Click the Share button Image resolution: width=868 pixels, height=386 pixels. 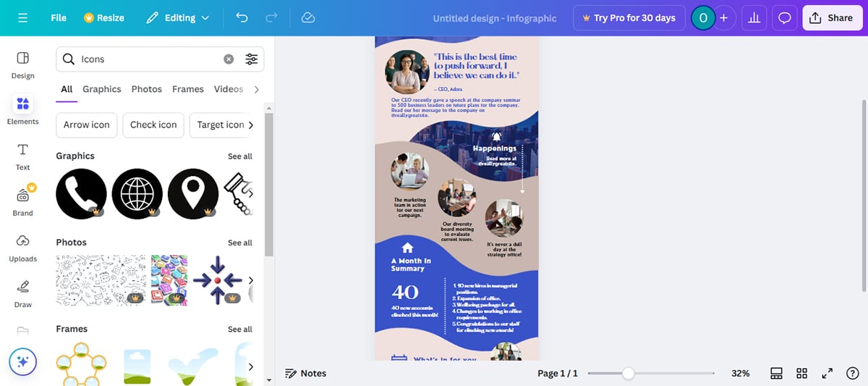pos(831,18)
